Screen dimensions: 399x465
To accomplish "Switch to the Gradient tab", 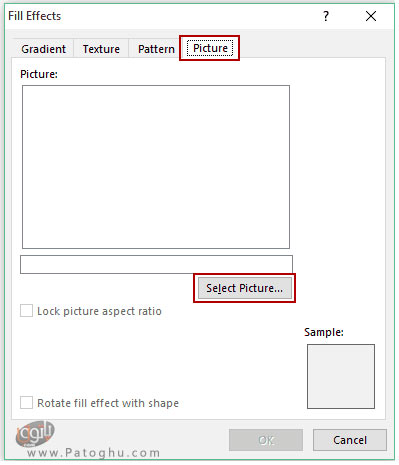I will pos(43,49).
